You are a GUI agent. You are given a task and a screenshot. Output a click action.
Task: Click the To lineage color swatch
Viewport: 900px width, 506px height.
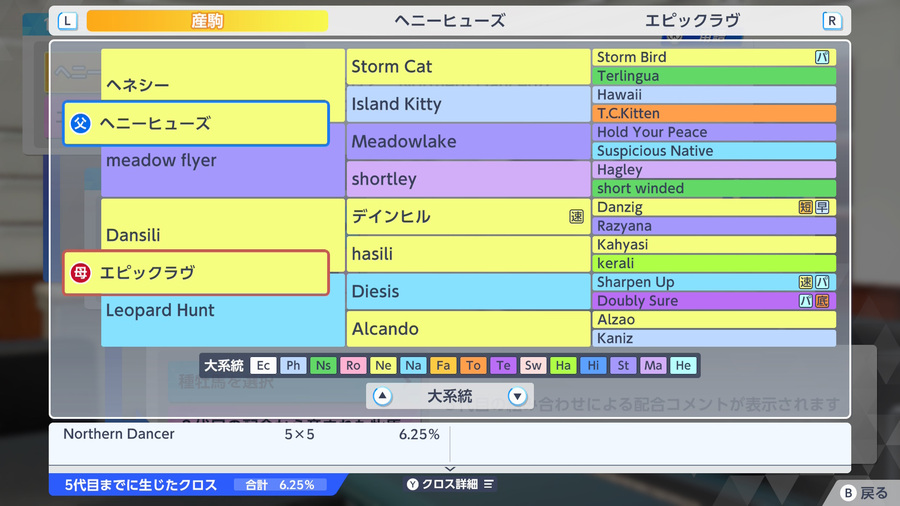[x=473, y=365]
